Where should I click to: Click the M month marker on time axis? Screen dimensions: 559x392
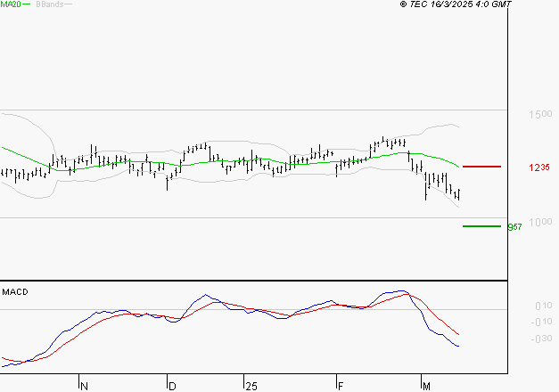click(x=427, y=386)
